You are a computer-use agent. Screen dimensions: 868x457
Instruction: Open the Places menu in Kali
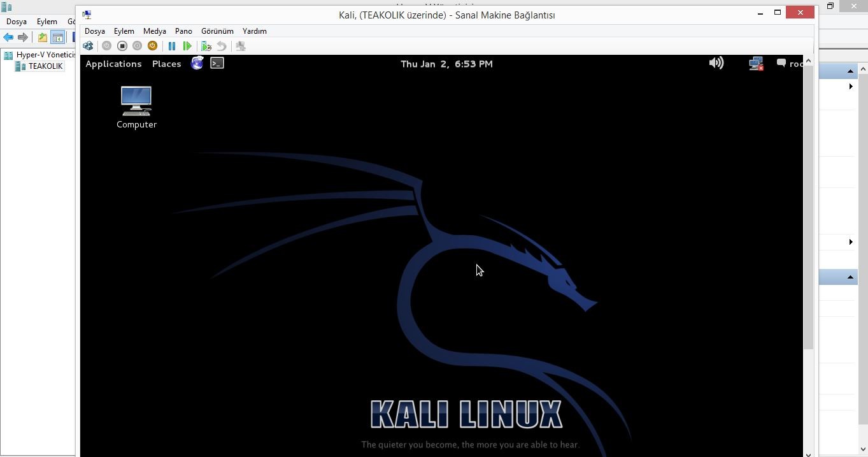[x=167, y=64]
